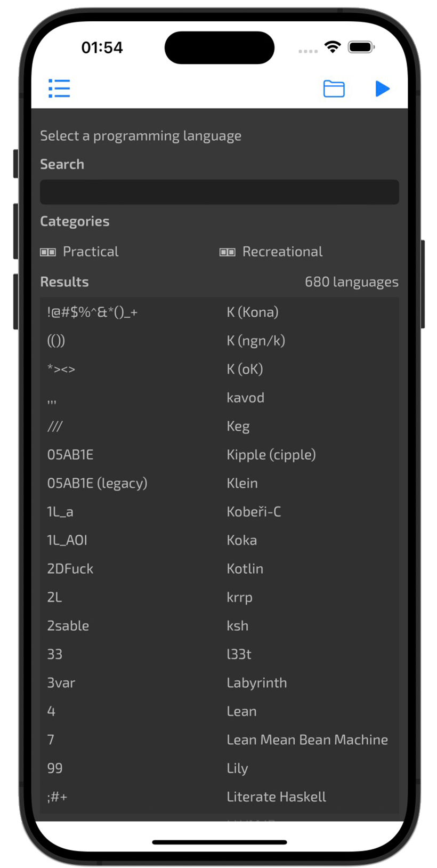Select the Koka language
This screenshot has height=868, width=437.
242,540
